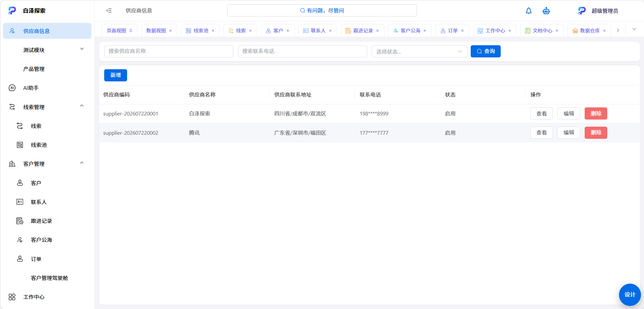644x309 pixels.
Task: Close the 跟进记录 tab
Action: tap(378, 31)
